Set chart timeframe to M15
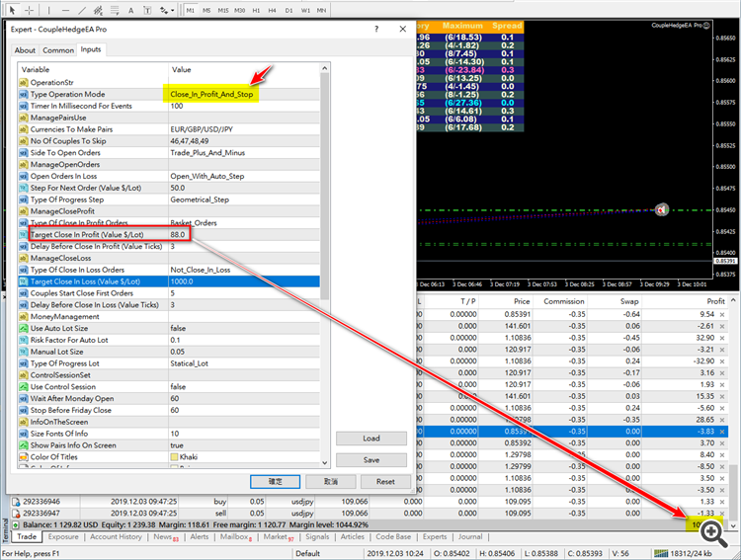This screenshot has height=560, width=741. 223,10
